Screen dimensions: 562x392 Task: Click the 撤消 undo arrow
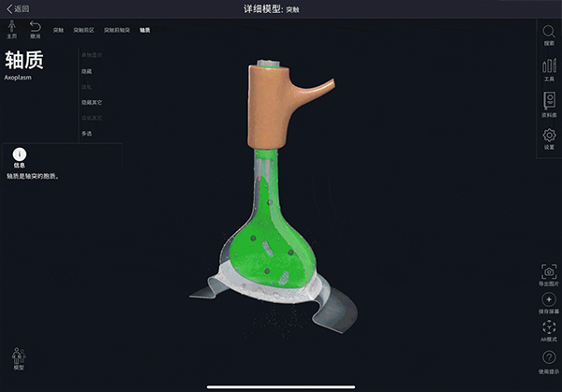click(36, 28)
